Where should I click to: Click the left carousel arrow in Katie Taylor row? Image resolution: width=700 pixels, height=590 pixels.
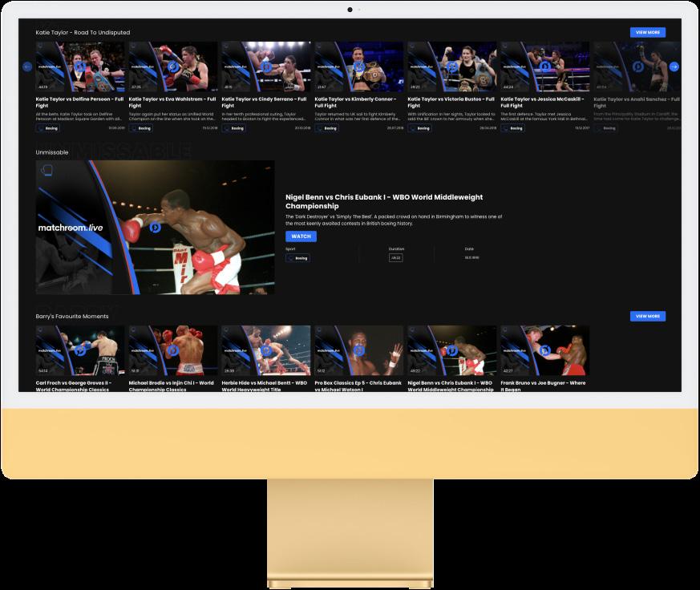(27, 67)
